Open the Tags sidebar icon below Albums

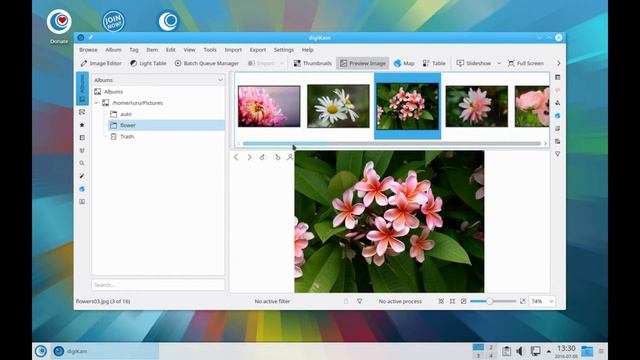click(82, 112)
